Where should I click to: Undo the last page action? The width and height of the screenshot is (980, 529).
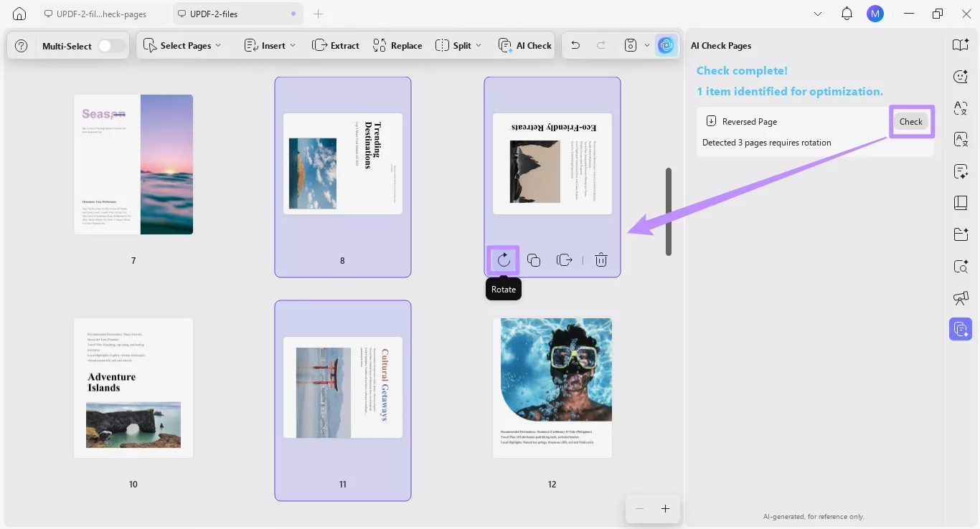pyautogui.click(x=575, y=45)
